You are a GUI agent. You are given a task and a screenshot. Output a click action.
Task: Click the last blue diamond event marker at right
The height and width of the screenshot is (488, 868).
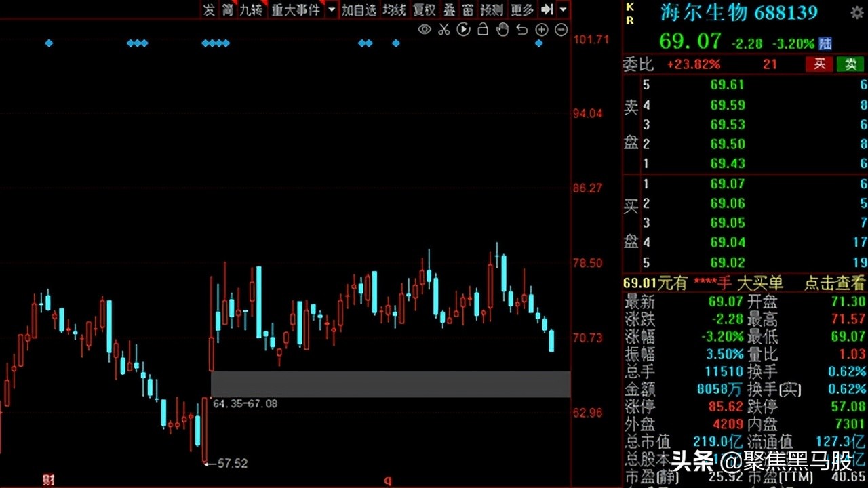click(x=539, y=43)
